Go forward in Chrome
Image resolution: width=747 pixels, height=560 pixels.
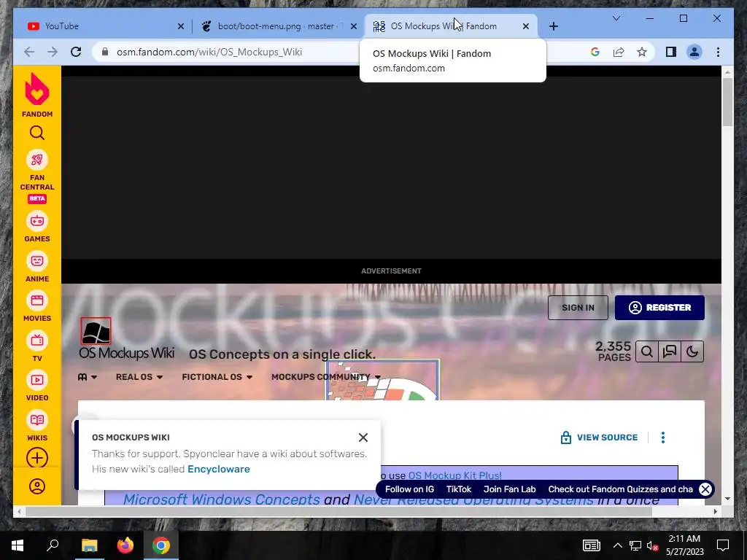(53, 52)
